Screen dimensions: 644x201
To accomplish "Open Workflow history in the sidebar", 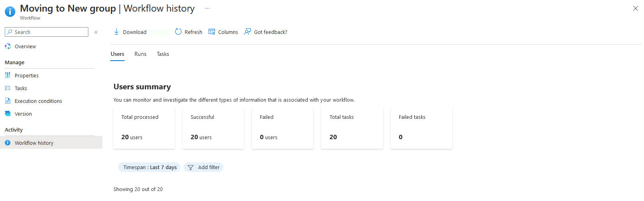I will pyautogui.click(x=51, y=143).
